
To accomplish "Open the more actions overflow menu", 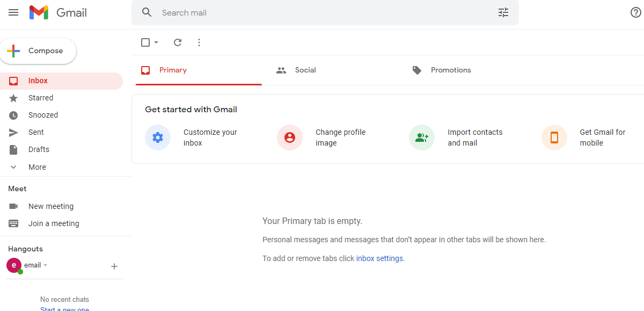I will (199, 42).
